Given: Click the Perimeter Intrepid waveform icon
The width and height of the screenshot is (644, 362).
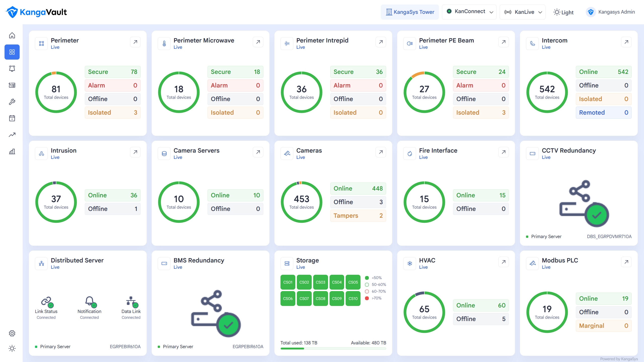Looking at the screenshot, I should point(287,43).
